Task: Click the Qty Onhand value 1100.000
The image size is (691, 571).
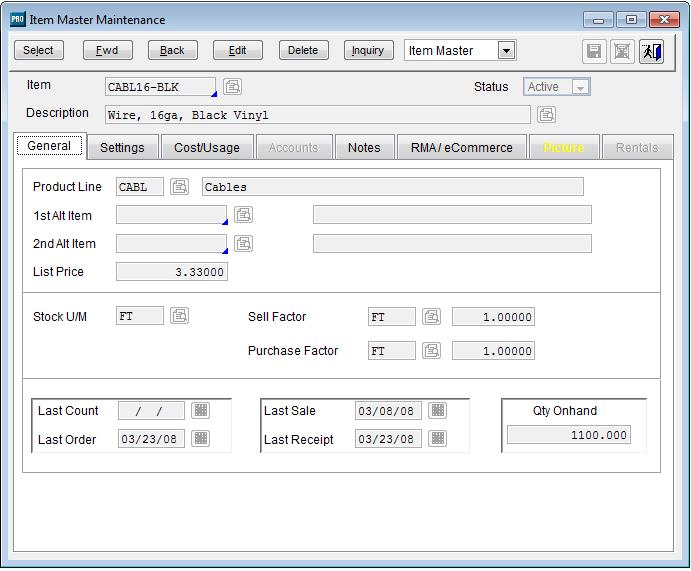Action: point(569,435)
